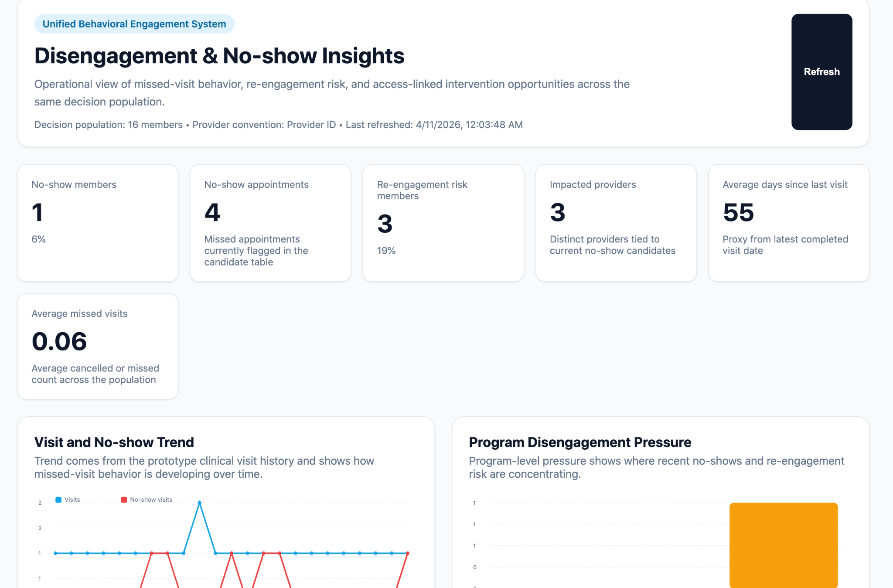
Task: Click the red No-show visits legend box
Action: 124,500
